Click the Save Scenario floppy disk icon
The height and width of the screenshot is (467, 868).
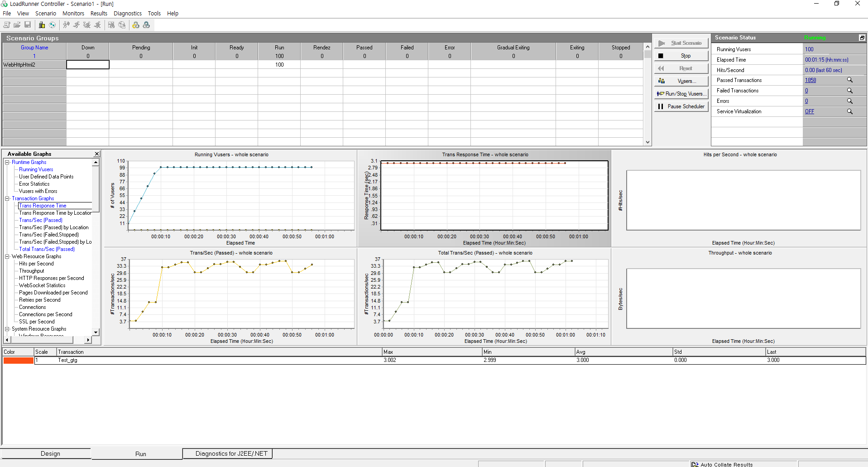point(28,25)
